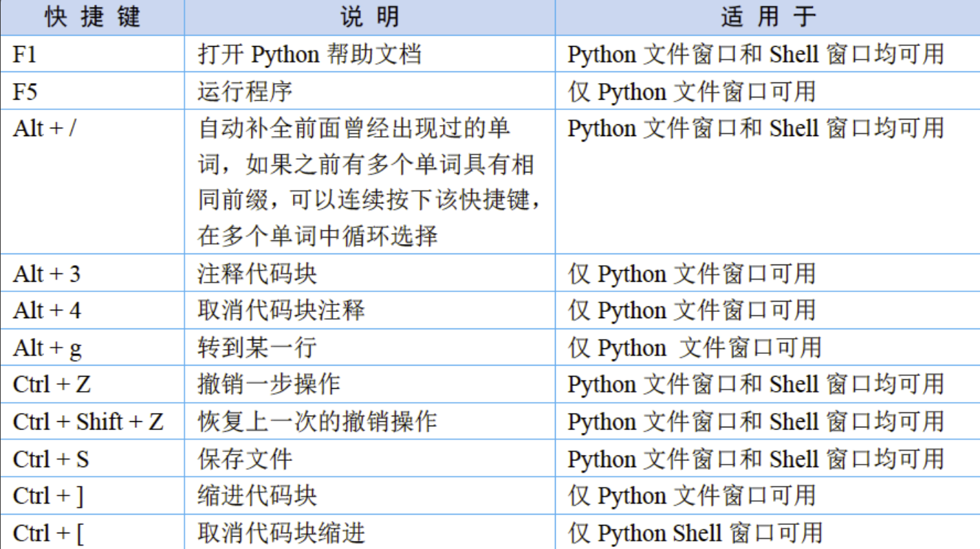Click the 说明 column header
Screen dimensions: 980x549
369,17
